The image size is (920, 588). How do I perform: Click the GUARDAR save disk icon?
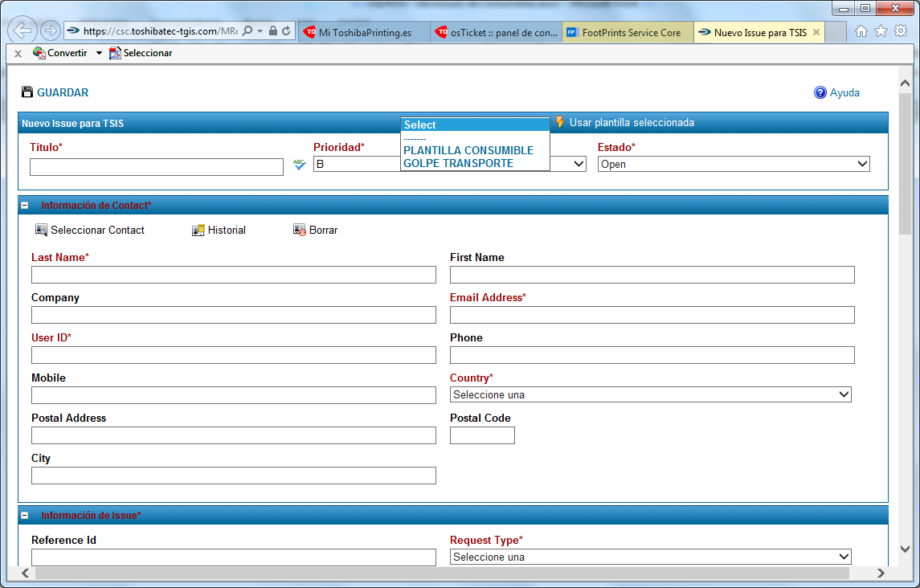(27, 92)
